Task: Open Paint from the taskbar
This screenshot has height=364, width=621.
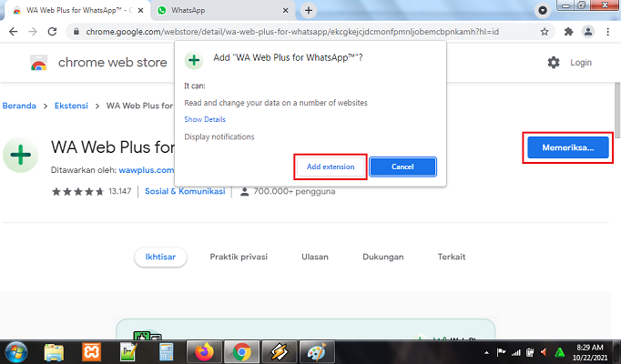Action: [x=317, y=352]
